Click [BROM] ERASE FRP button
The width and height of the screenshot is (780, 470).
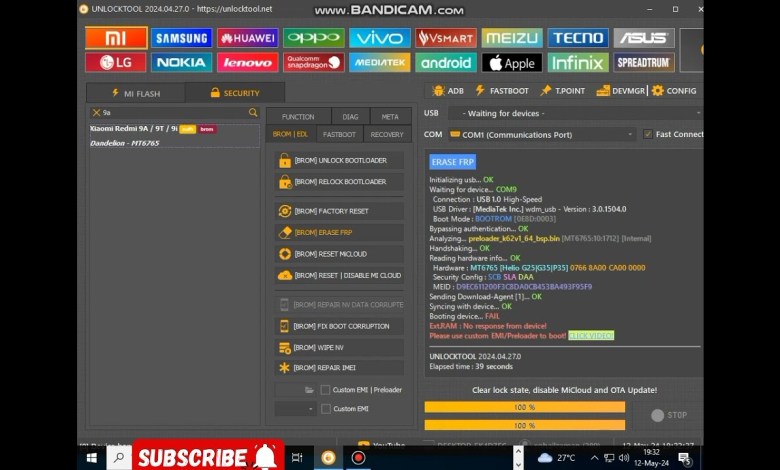[x=339, y=233]
